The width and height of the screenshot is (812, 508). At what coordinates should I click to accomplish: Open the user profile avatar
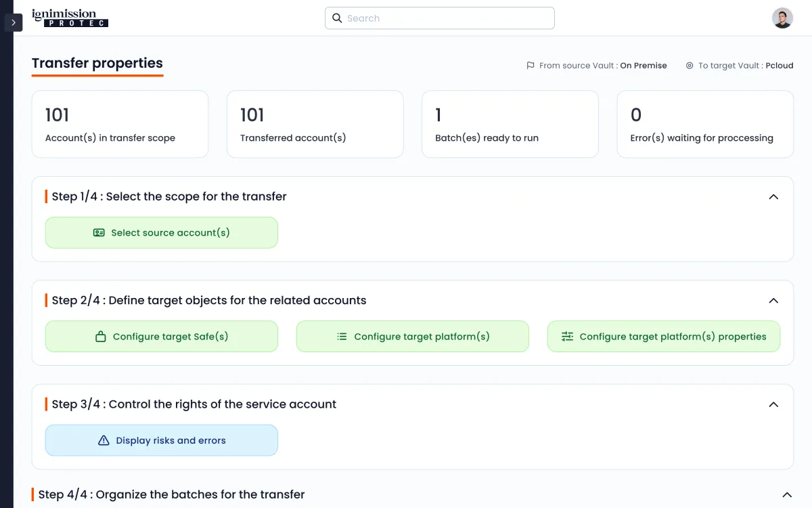(x=782, y=18)
